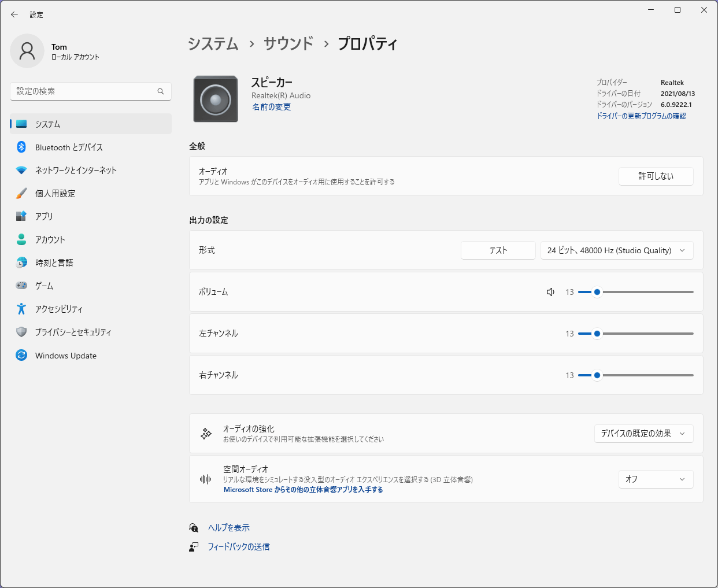Click the help headset icon beside ヘルプを表示
The height and width of the screenshot is (588, 718).
(194, 527)
